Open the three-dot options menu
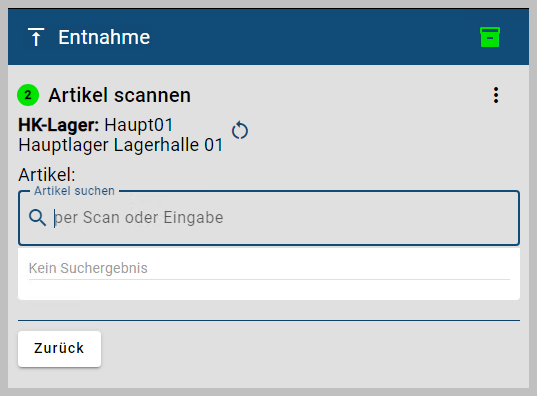This screenshot has height=396, width=537. click(496, 95)
